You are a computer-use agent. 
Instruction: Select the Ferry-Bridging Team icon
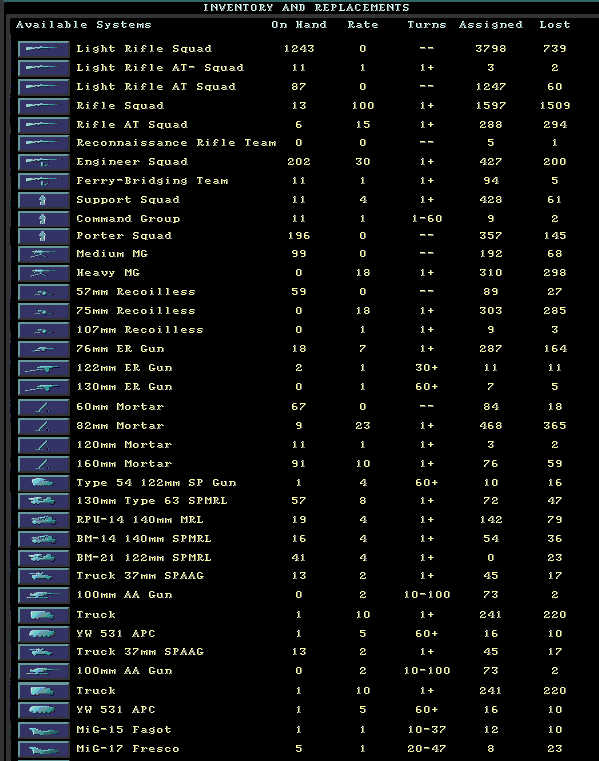(44, 181)
